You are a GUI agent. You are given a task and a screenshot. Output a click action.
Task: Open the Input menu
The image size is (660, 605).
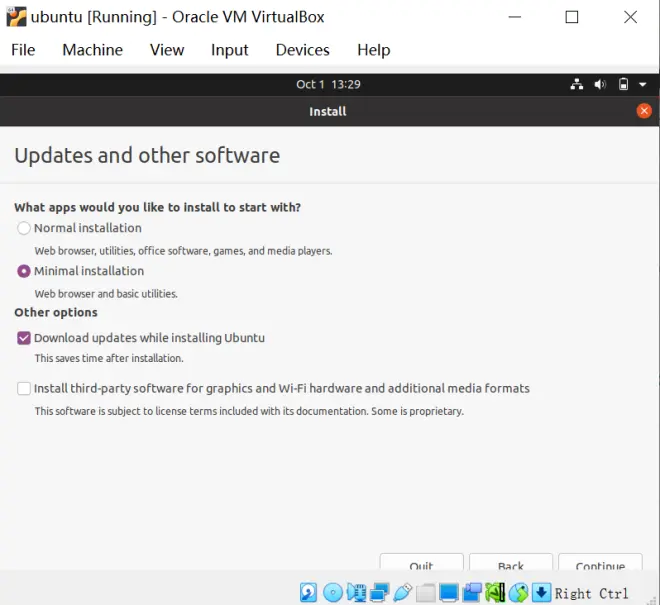[x=230, y=50]
